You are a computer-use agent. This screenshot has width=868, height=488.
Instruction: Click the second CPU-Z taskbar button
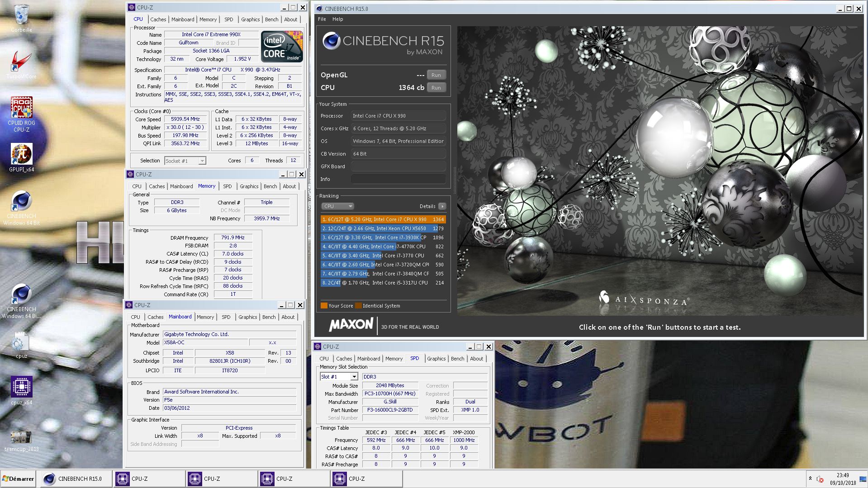pyautogui.click(x=221, y=479)
